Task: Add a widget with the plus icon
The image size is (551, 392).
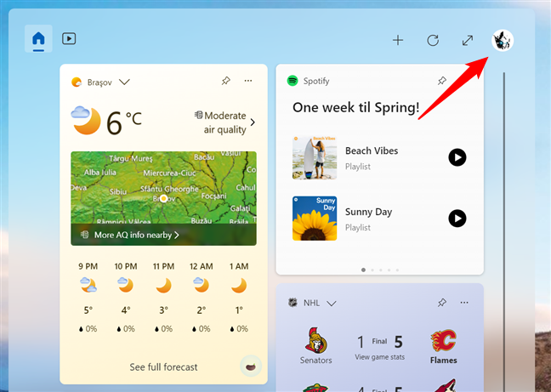Action: click(398, 40)
